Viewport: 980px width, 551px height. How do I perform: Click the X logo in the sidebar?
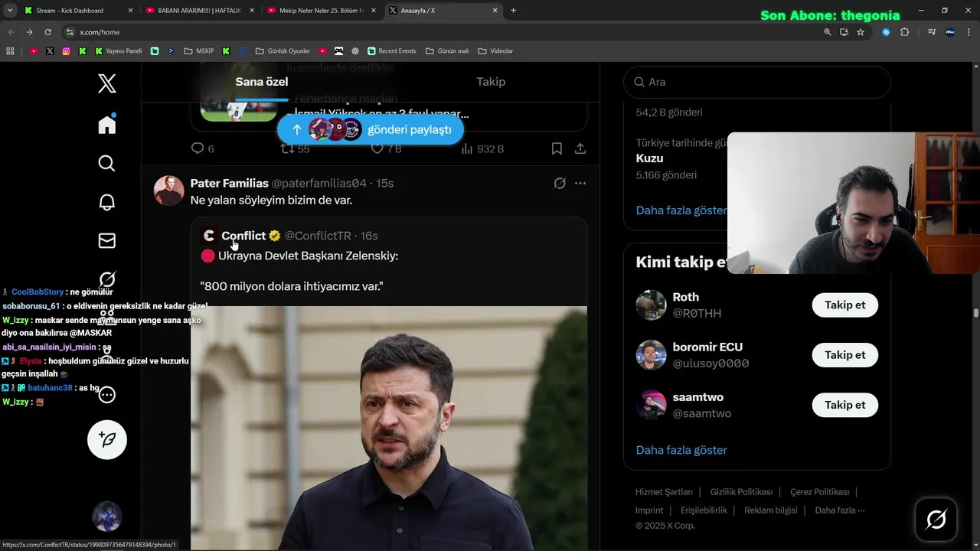107,83
